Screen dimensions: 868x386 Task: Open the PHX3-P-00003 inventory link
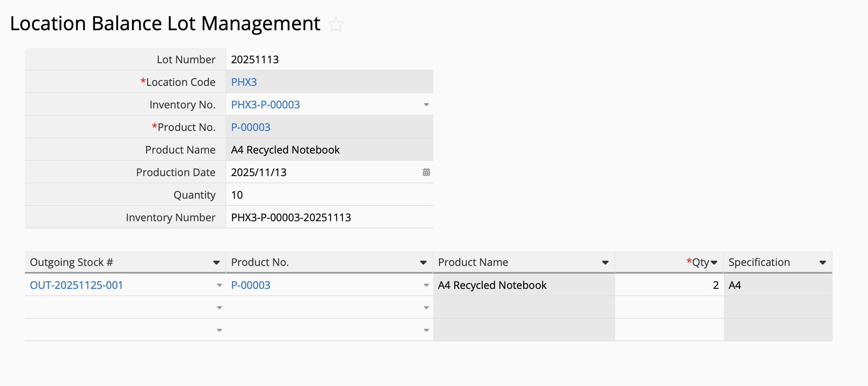[x=265, y=105]
